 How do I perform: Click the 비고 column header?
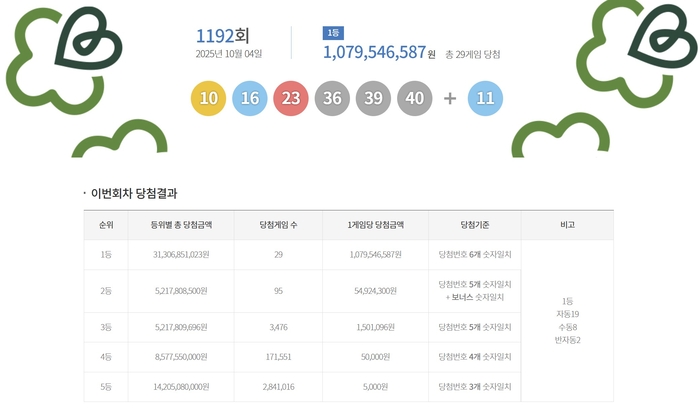tap(567, 225)
